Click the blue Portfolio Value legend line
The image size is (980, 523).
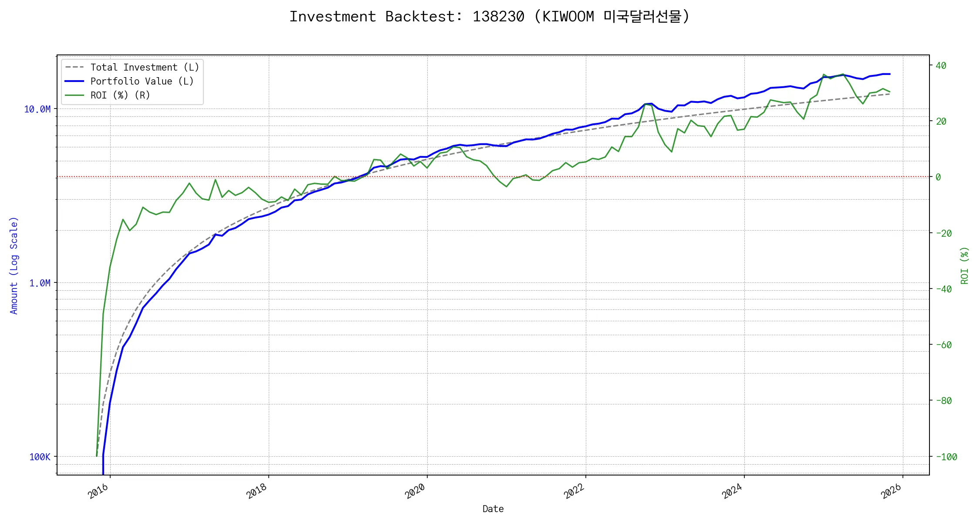tap(74, 81)
